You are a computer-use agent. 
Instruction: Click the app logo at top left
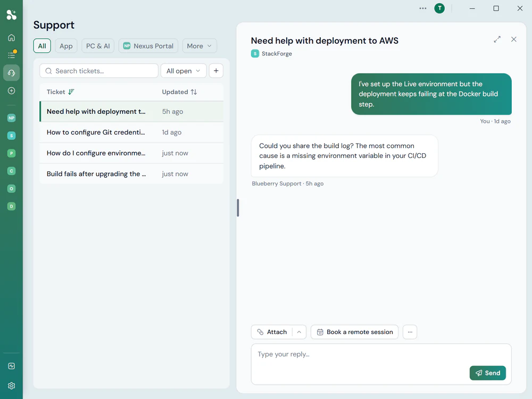(x=11, y=14)
